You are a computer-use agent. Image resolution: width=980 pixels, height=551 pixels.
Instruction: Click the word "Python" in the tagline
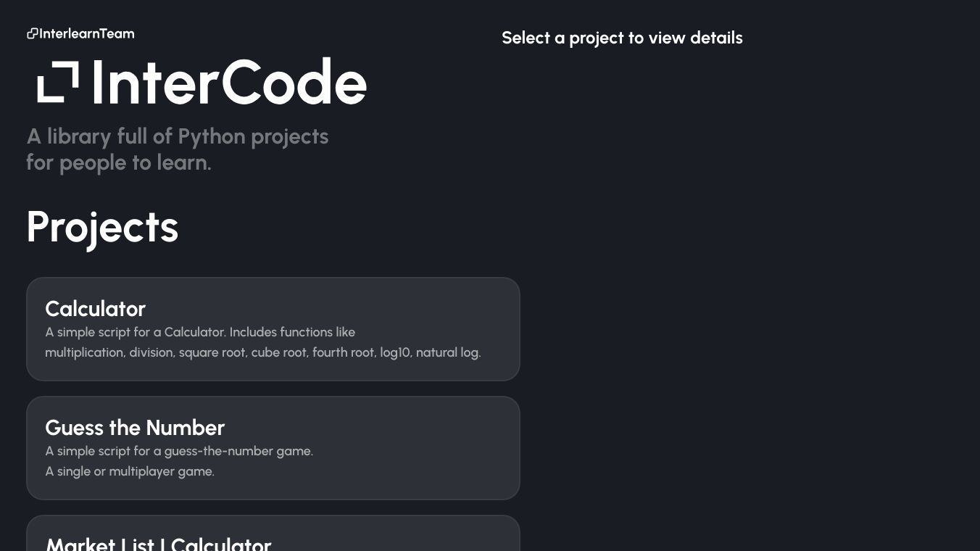tap(212, 136)
